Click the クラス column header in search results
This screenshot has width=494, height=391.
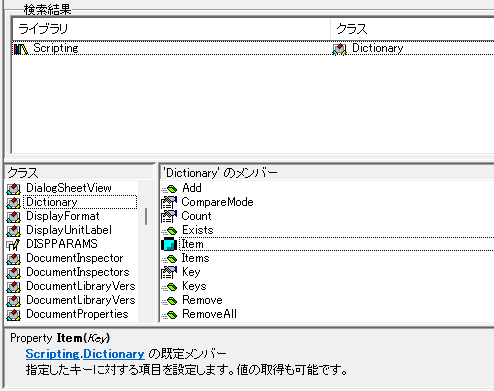[412, 29]
